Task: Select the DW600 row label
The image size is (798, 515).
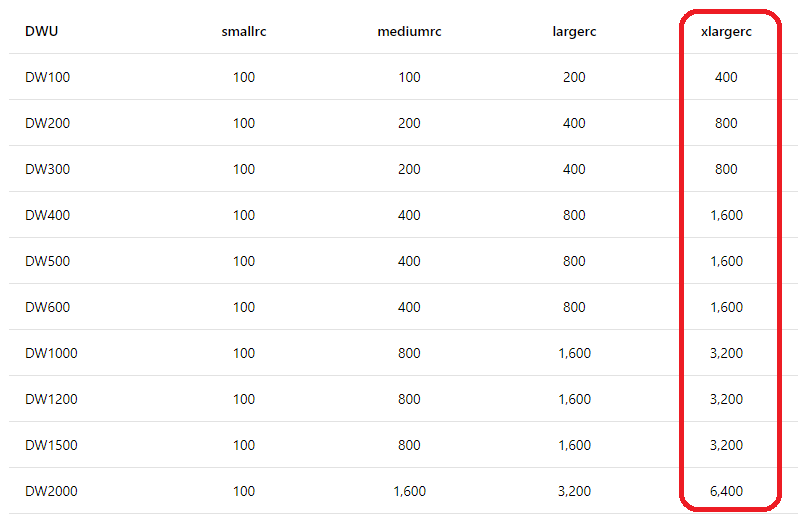Action: [48, 307]
